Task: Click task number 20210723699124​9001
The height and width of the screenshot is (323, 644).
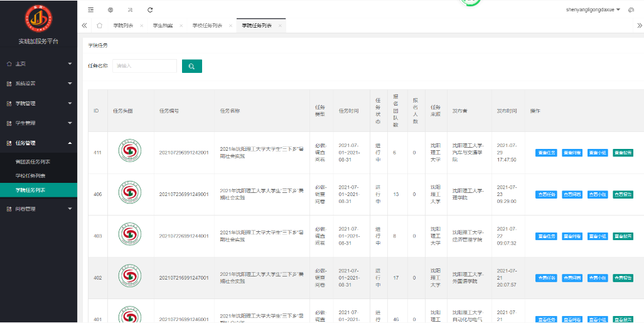Action: (184, 195)
